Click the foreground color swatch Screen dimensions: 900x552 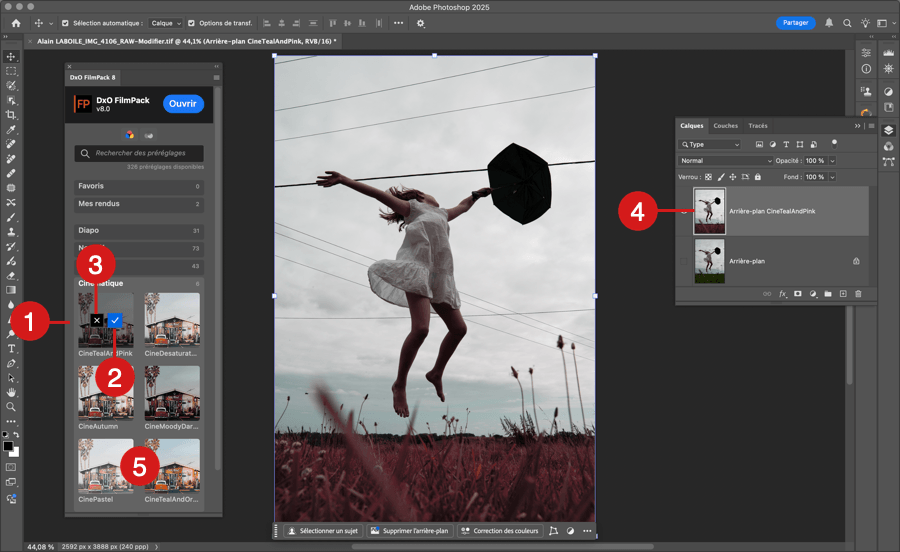9,447
